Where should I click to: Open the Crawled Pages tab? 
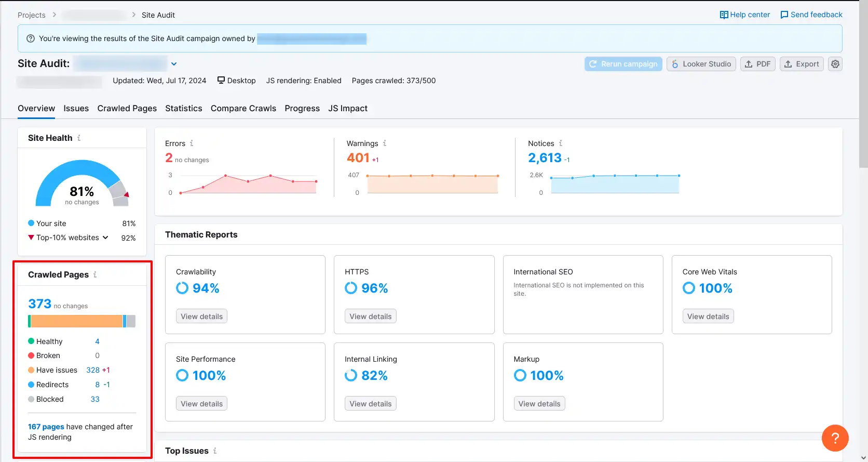pyautogui.click(x=127, y=108)
